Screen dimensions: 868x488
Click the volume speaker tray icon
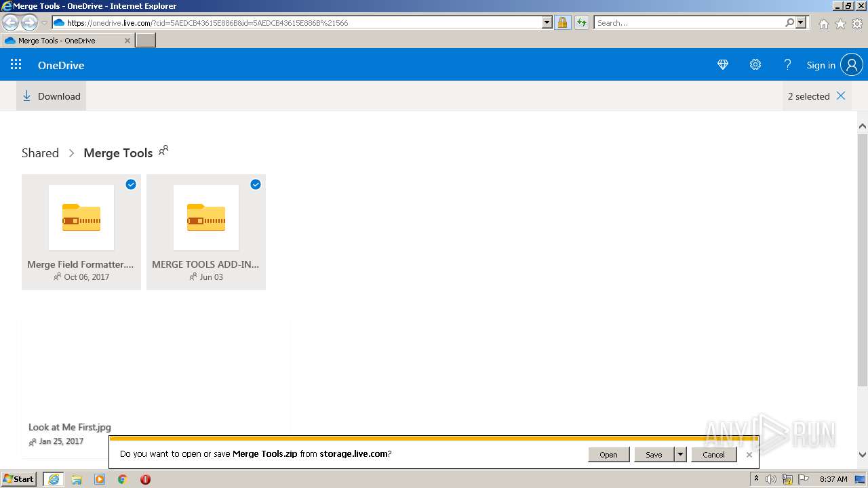tap(771, 479)
